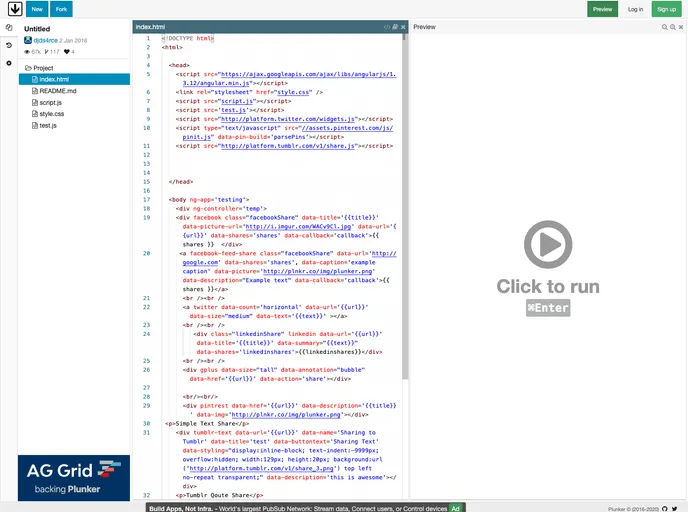Click 'Simple Text Share' paragraph on line 30
The image size is (688, 512).
point(207,424)
